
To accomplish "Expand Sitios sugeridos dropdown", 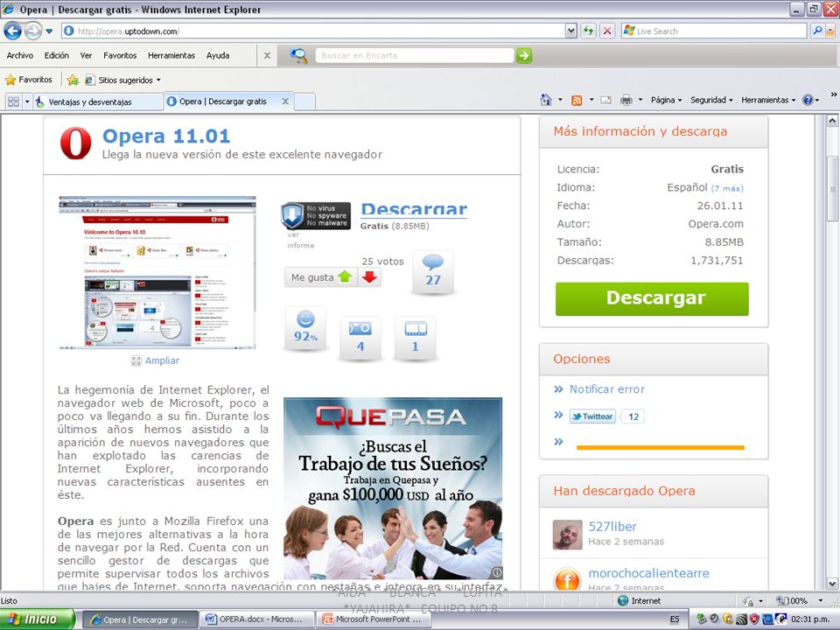I will coord(158,80).
